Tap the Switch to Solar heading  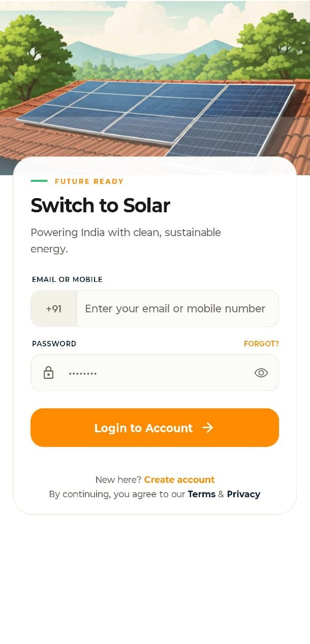pyautogui.click(x=100, y=205)
